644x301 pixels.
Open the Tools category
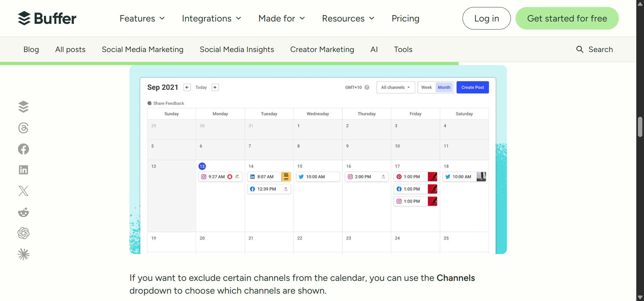click(403, 49)
